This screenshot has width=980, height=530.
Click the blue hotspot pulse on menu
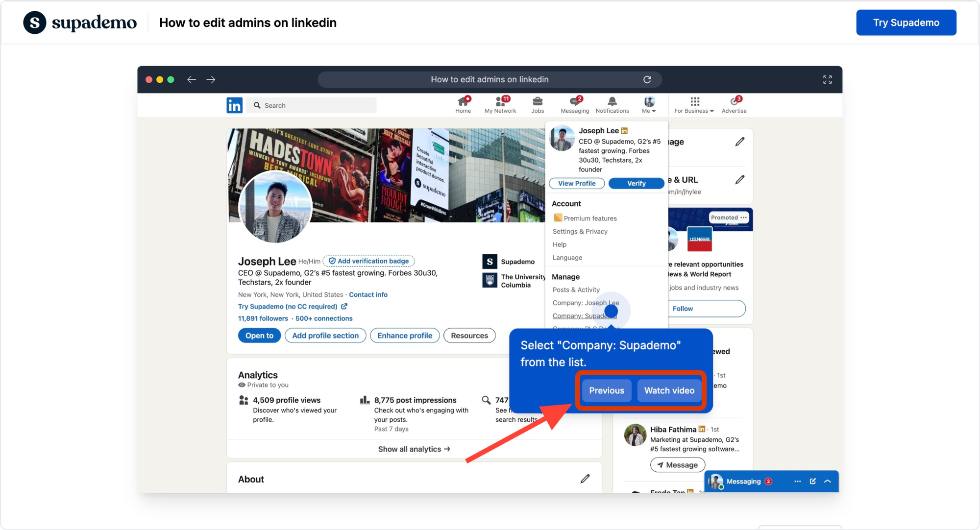pos(611,311)
